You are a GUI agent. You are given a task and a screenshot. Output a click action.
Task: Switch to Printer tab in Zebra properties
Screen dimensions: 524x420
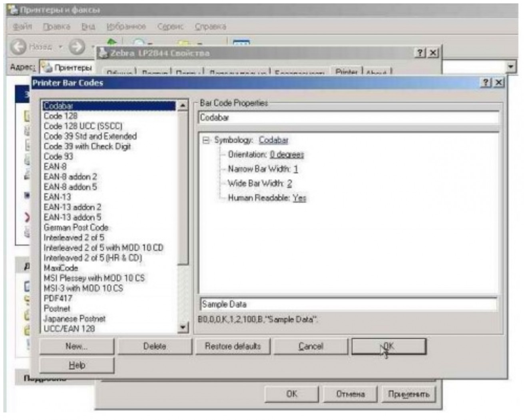[x=347, y=72]
